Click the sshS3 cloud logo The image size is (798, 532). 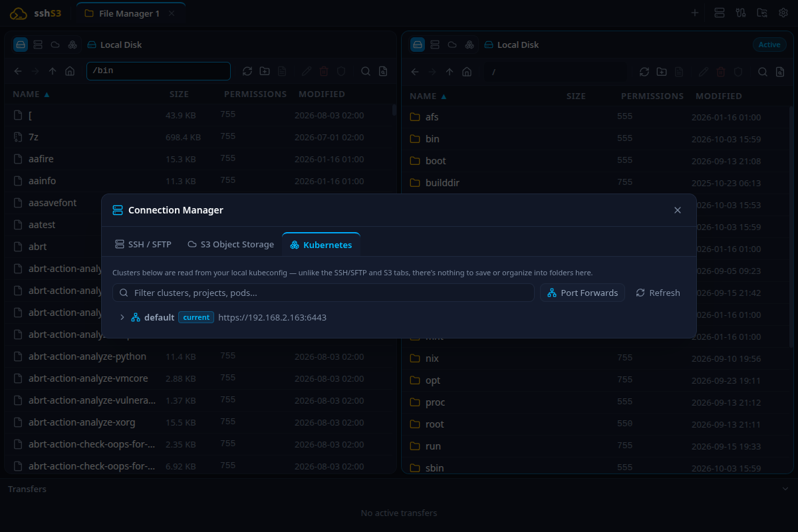[19, 13]
